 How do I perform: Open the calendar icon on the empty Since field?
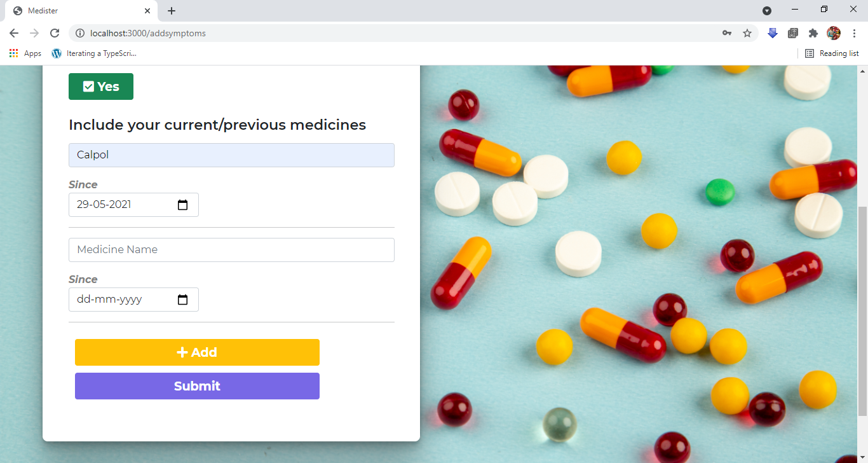[x=183, y=299]
